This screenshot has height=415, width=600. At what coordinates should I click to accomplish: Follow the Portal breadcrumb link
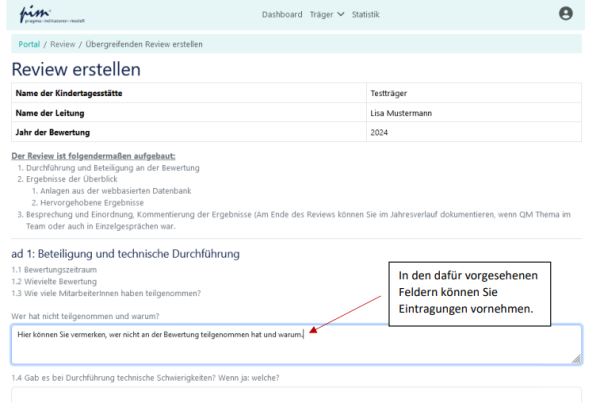click(x=30, y=45)
